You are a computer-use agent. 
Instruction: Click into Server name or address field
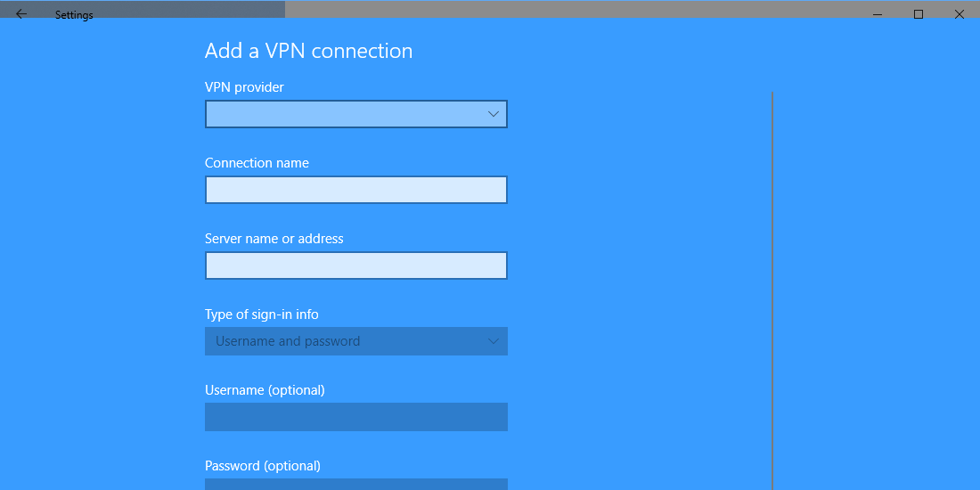click(x=355, y=265)
